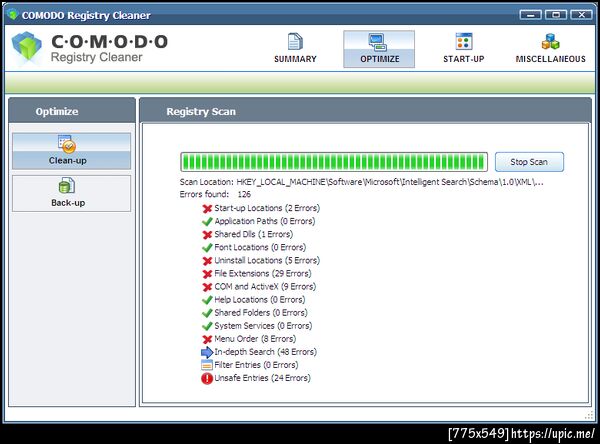The image size is (600, 444).
Task: Click the green check beside Shared Folders
Action: [x=207, y=313]
